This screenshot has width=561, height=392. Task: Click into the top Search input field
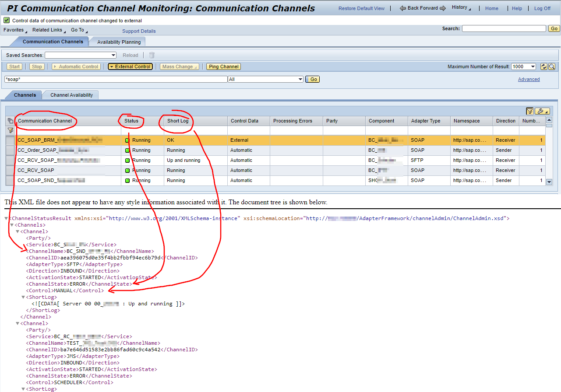(x=504, y=28)
